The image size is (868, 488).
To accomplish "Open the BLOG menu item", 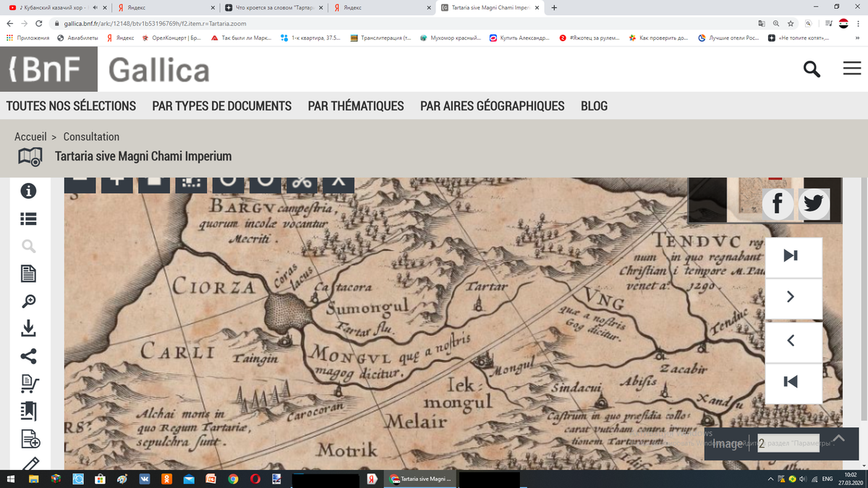I will pyautogui.click(x=595, y=106).
